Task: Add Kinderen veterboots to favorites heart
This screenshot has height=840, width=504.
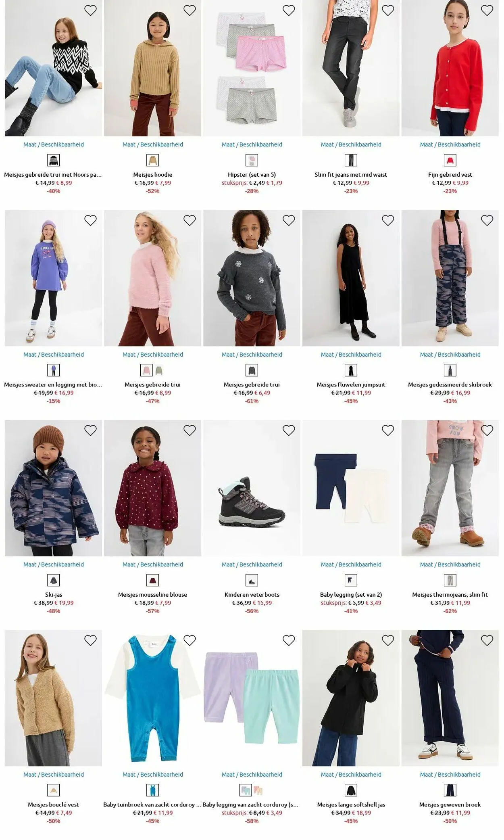Action: click(289, 430)
